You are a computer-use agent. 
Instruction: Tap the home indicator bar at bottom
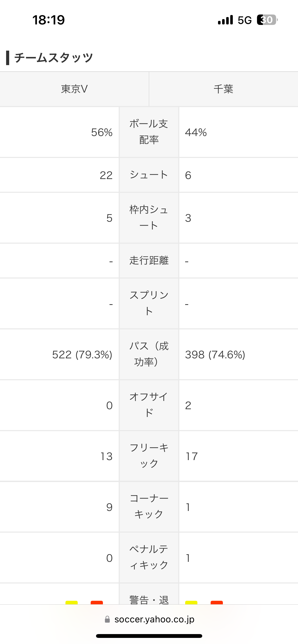coord(149,636)
